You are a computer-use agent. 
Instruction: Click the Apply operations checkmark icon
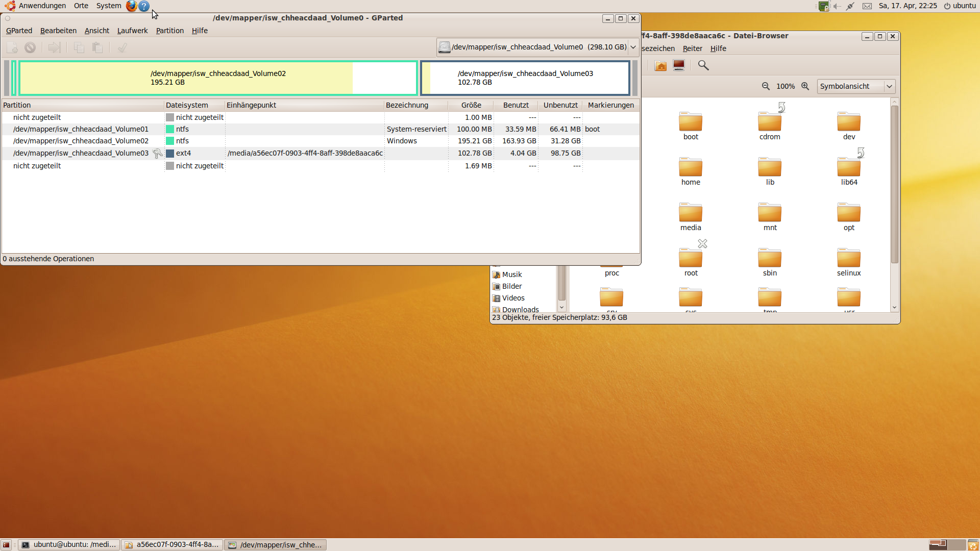[x=121, y=47]
